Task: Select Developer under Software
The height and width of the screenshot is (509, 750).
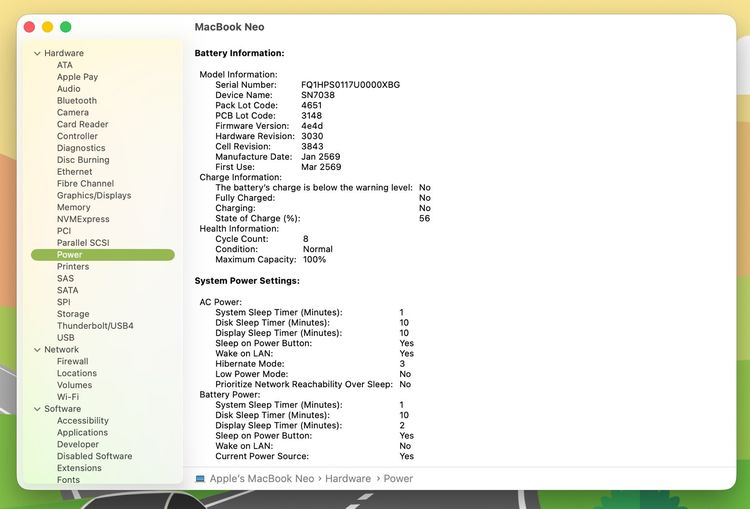Action: tap(77, 444)
